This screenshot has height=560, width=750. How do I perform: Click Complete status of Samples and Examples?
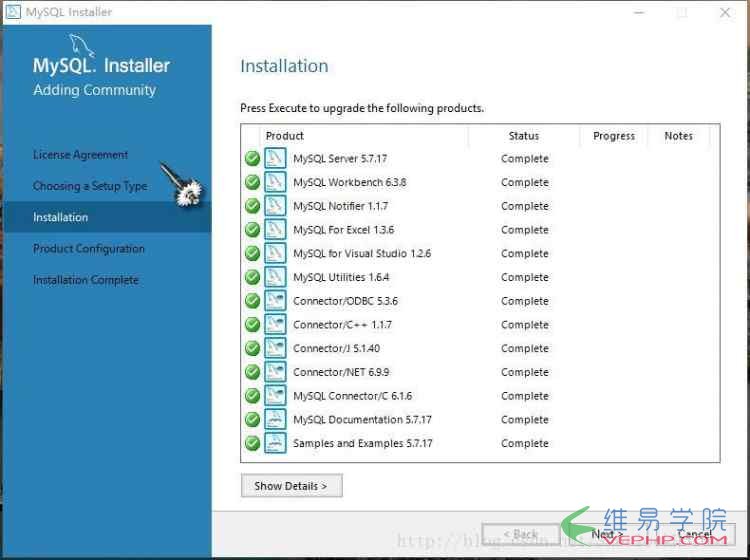[x=525, y=443]
